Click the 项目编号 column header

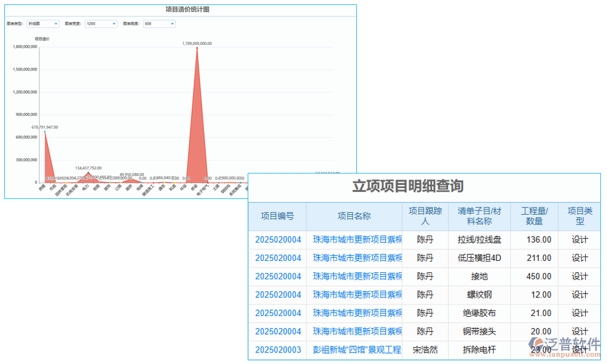point(277,216)
